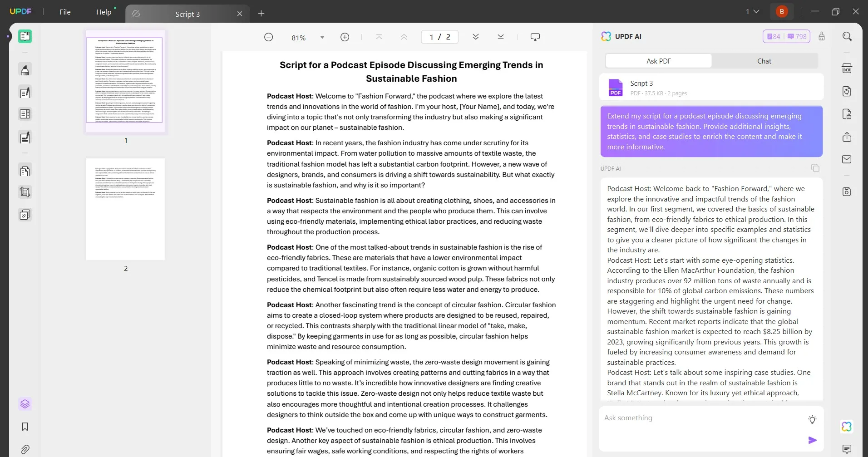
Task: Open the prompt suggestions lightbulb
Action: [x=812, y=419]
